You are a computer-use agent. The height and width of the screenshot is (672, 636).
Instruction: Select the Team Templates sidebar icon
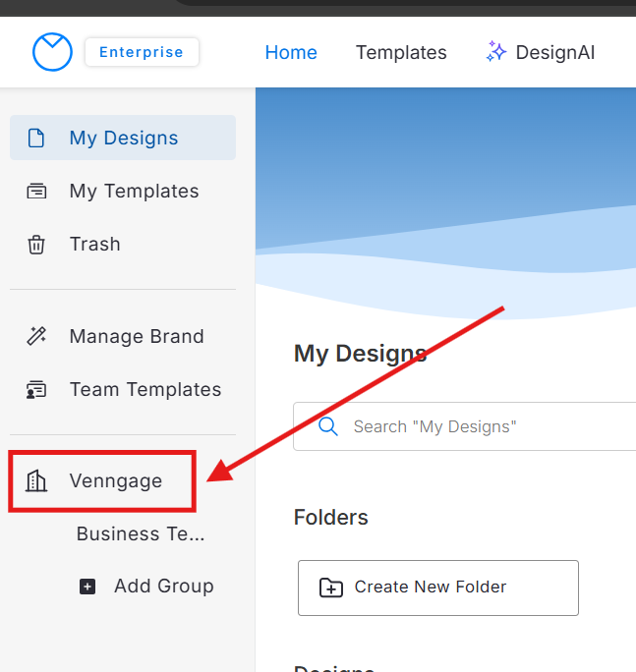[36, 390]
